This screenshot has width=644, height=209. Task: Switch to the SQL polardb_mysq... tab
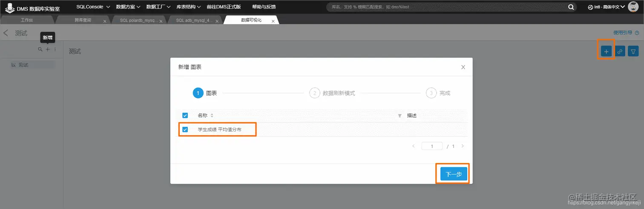[139, 20]
